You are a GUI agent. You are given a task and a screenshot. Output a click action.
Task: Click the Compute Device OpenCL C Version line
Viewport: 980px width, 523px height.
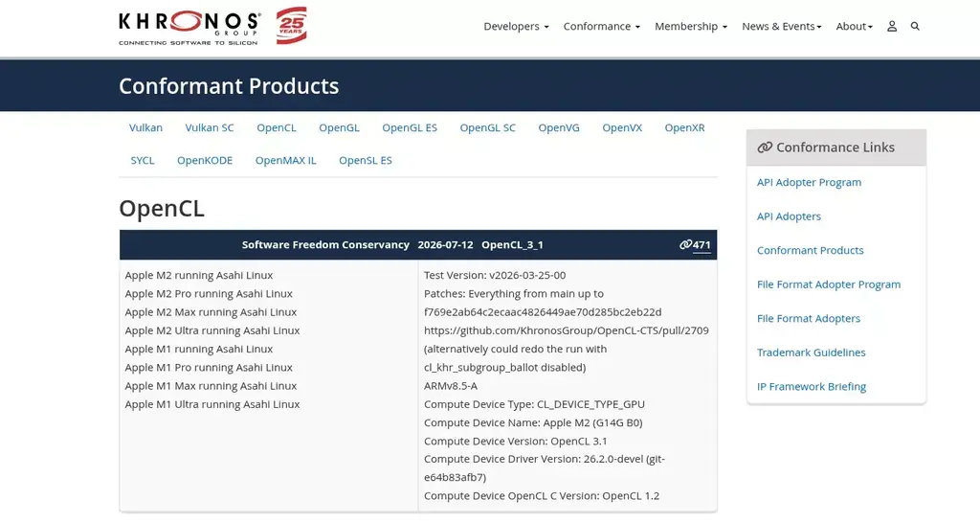pos(542,496)
